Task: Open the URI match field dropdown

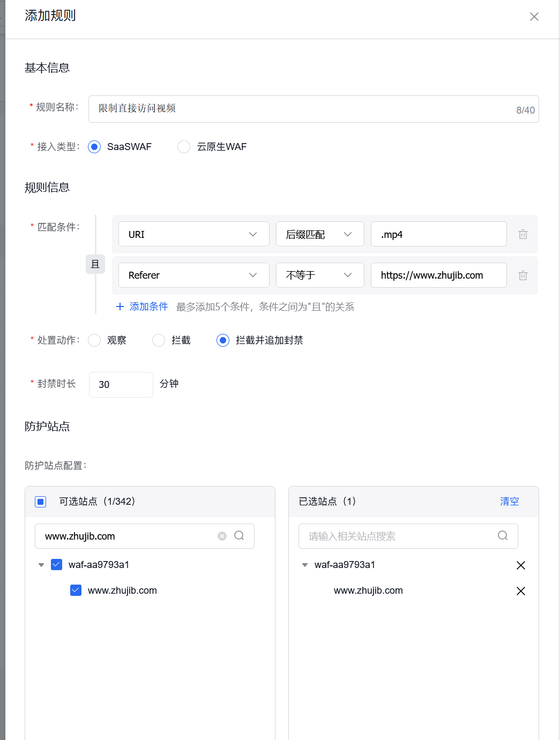Action: coord(194,234)
